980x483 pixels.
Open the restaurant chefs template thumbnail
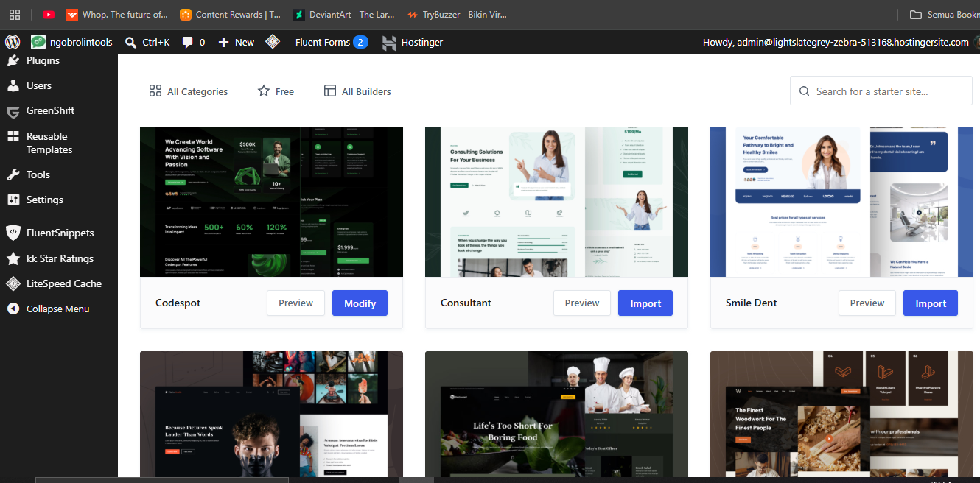[556, 415]
